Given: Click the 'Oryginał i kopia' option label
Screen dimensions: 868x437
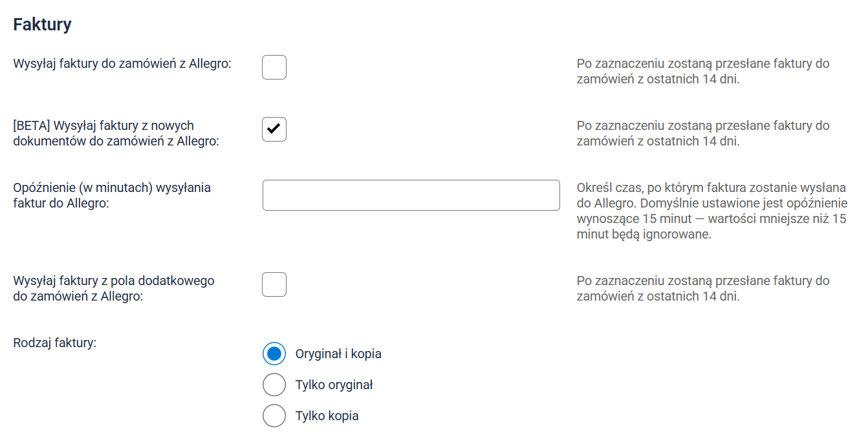Looking at the screenshot, I should tap(338, 354).
